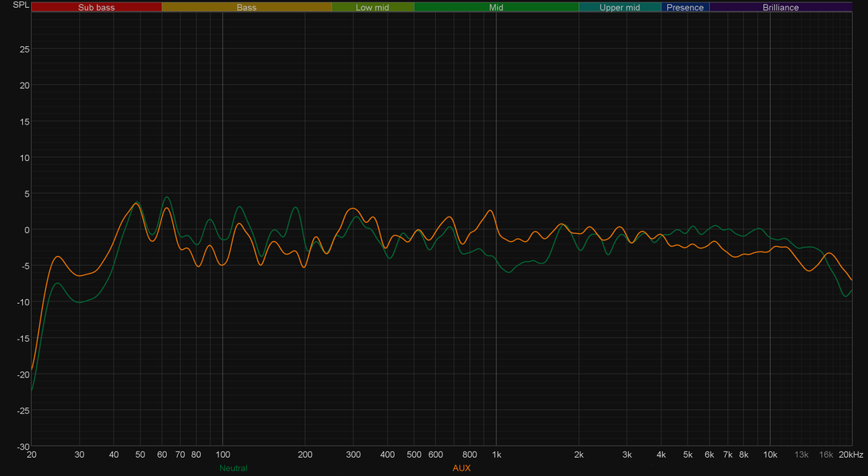Click the -20 dB SPL axis label
The image size is (868, 476).
tap(23, 374)
